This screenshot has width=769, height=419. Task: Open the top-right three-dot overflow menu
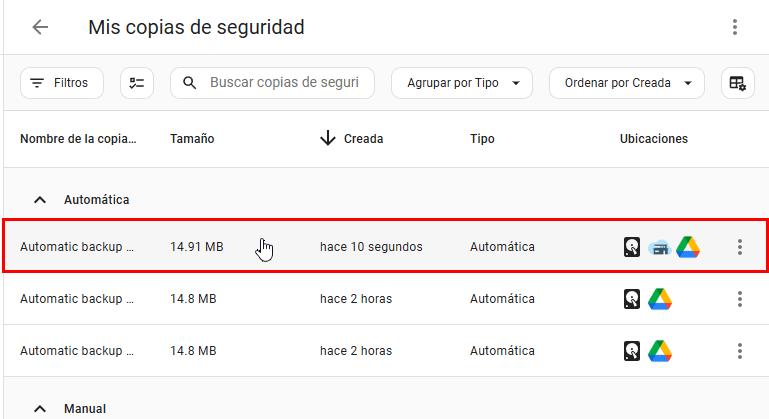pyautogui.click(x=735, y=27)
